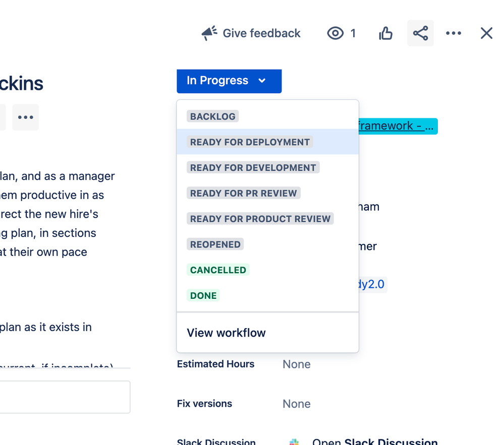This screenshot has height=445, width=504.
Task: Set status to READY FOR PR REVIEW
Action: pos(243,194)
